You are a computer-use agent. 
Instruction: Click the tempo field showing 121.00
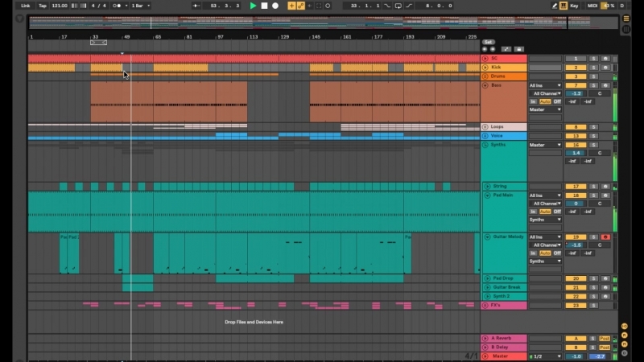click(60, 6)
